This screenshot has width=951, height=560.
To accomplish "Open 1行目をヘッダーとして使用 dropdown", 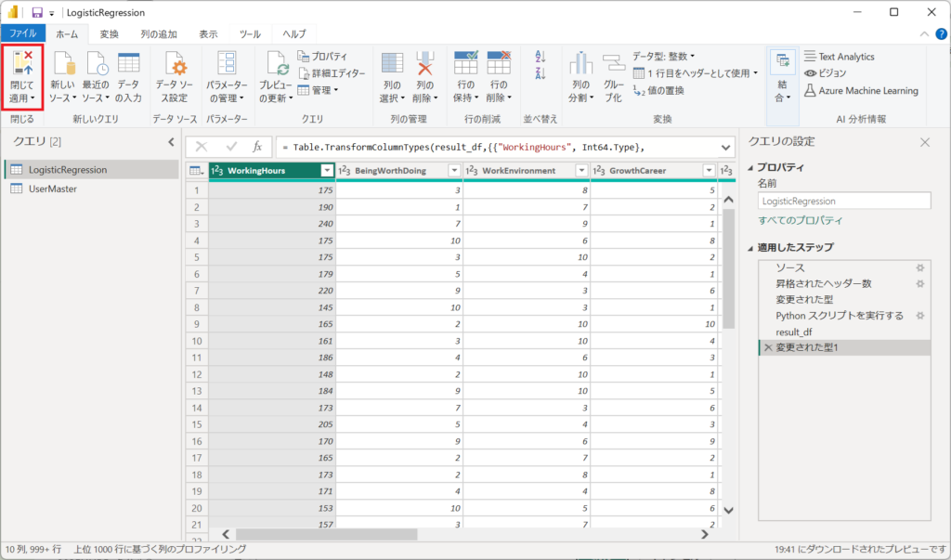I will click(695, 72).
